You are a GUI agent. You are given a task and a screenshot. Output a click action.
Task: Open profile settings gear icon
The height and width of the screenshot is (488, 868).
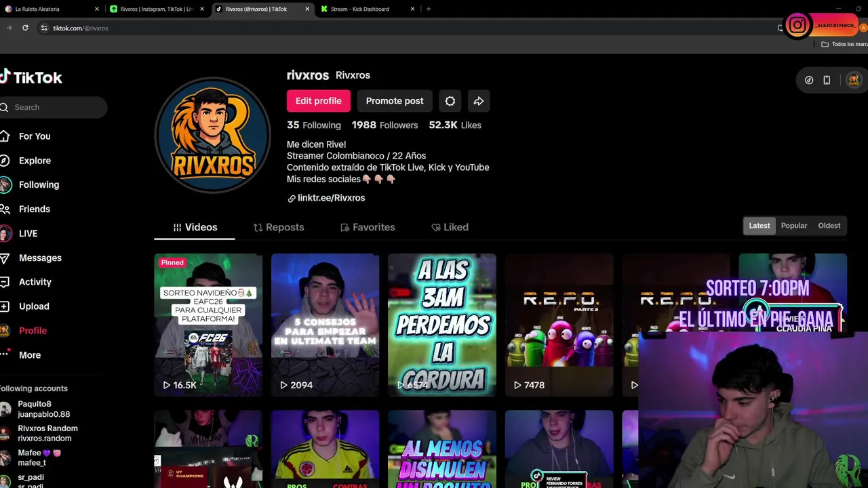click(x=450, y=101)
